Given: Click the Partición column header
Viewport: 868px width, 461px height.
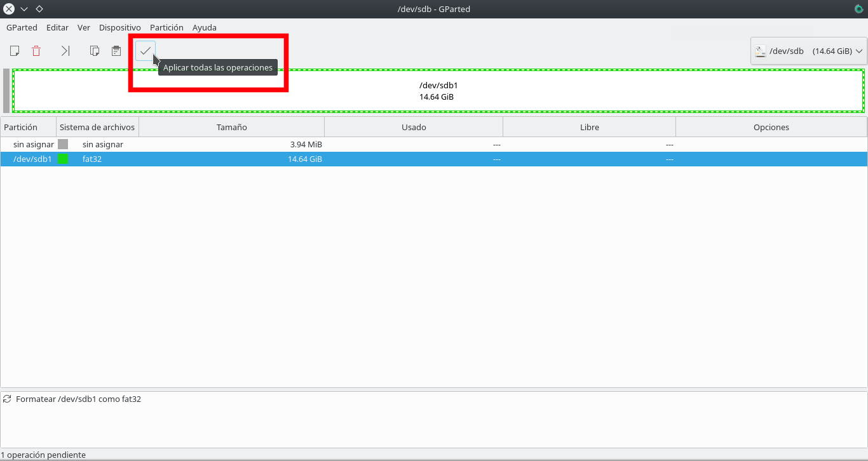Looking at the screenshot, I should (x=29, y=127).
